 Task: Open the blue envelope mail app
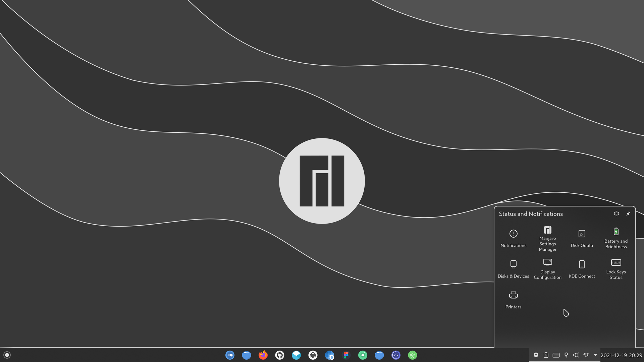(296, 355)
